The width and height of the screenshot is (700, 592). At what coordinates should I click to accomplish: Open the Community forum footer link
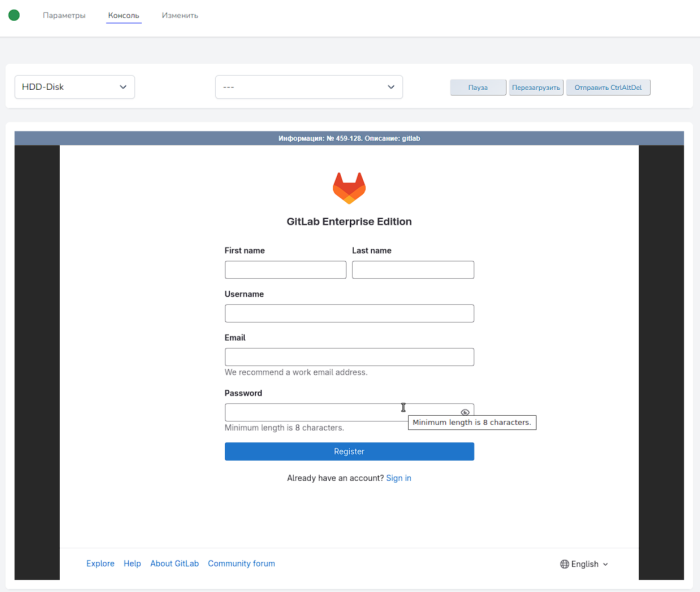click(241, 564)
